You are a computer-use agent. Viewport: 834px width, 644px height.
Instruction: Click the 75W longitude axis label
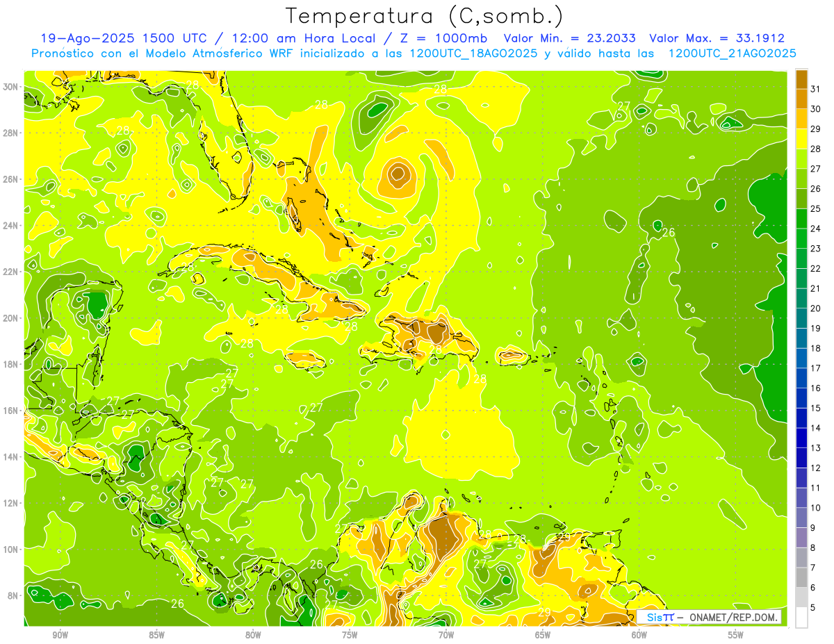click(x=350, y=635)
